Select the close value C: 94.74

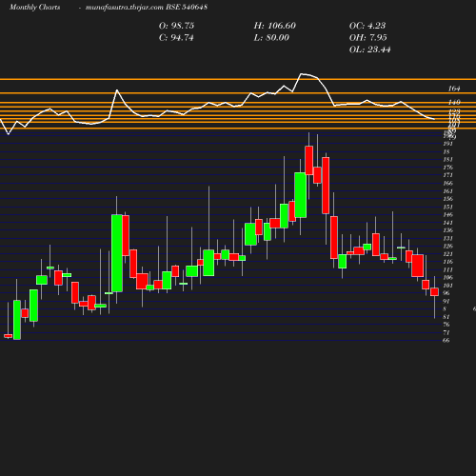176,38
